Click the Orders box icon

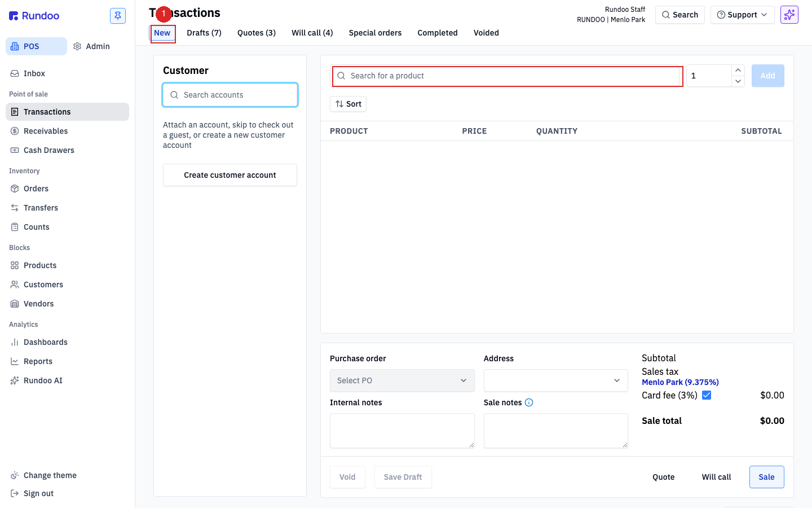(x=15, y=189)
